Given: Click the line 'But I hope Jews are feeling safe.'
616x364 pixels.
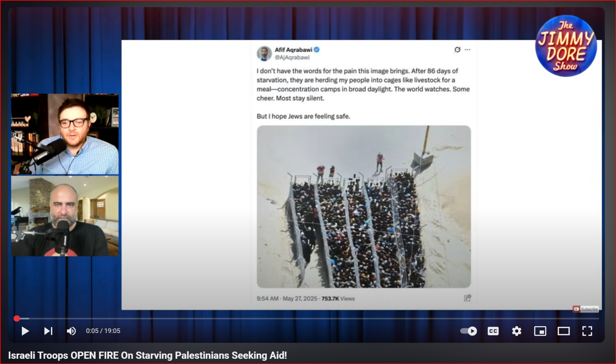Looking at the screenshot, I should coord(303,116).
